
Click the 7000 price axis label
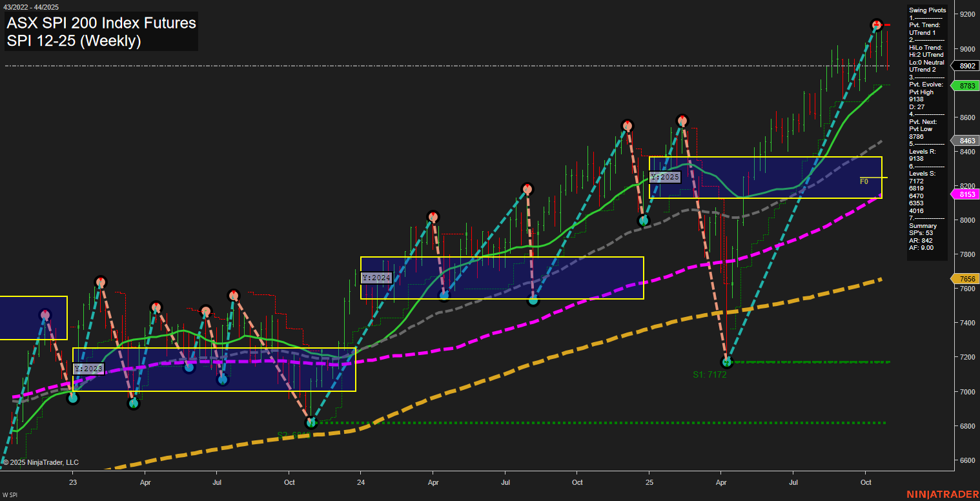967,392
